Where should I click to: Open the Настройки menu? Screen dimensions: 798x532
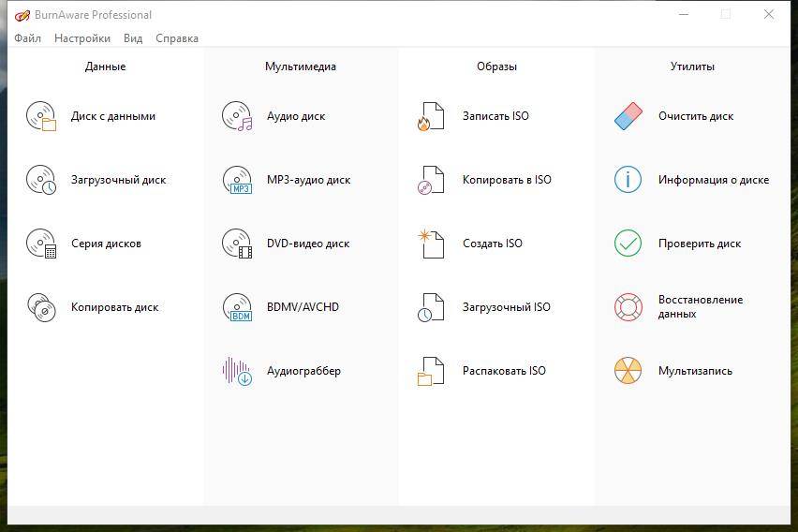[82, 38]
